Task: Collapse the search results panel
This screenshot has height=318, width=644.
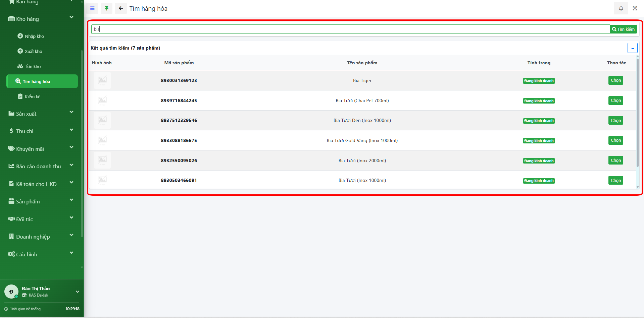Action: [x=632, y=48]
